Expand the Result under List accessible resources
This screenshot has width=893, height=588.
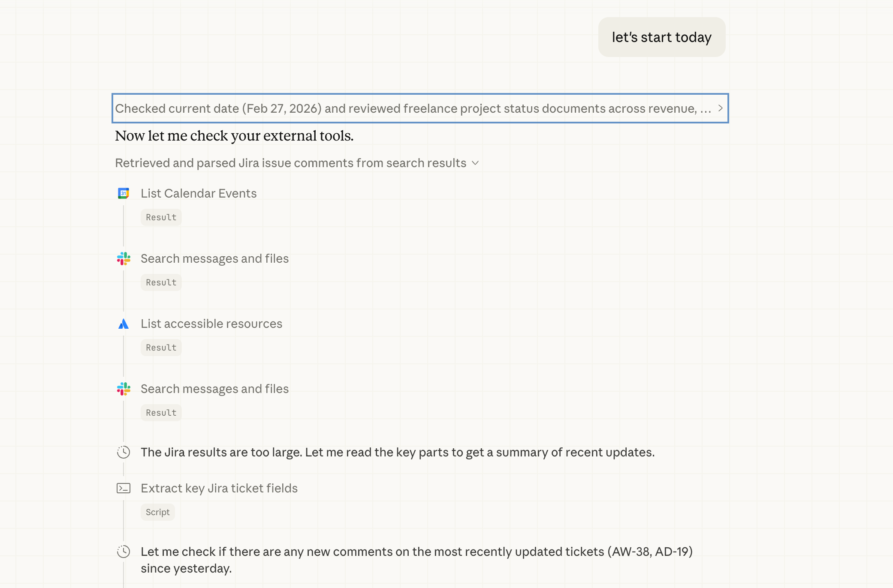coord(161,347)
